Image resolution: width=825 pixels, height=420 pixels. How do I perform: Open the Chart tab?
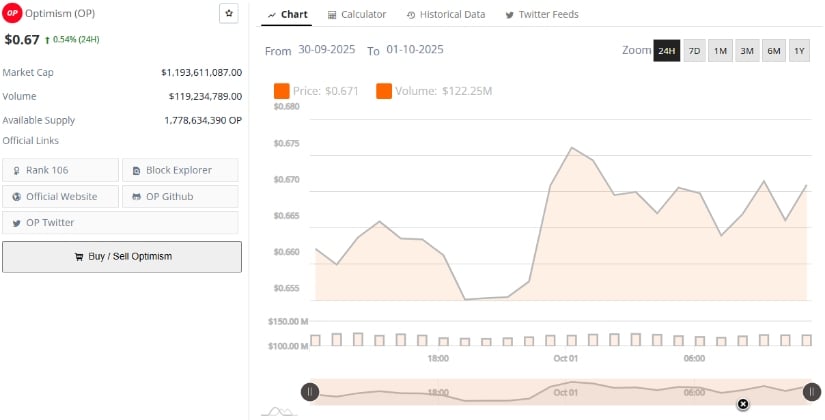287,15
